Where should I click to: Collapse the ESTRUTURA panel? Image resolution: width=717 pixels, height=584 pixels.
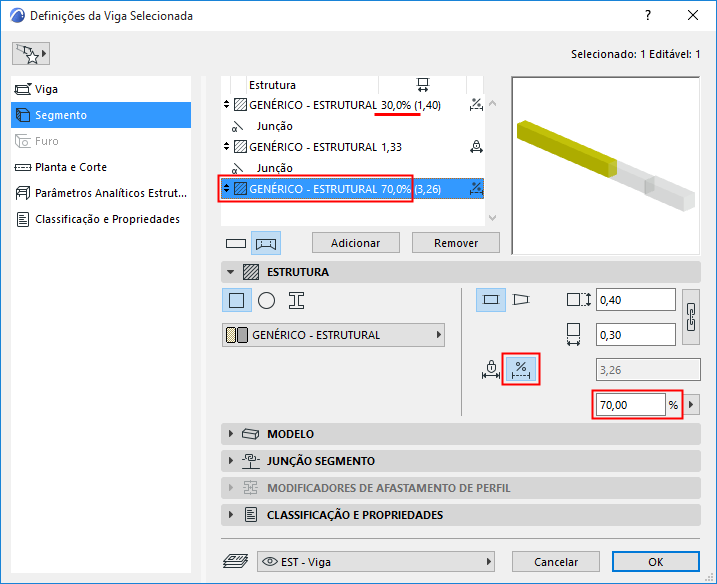click(x=230, y=272)
